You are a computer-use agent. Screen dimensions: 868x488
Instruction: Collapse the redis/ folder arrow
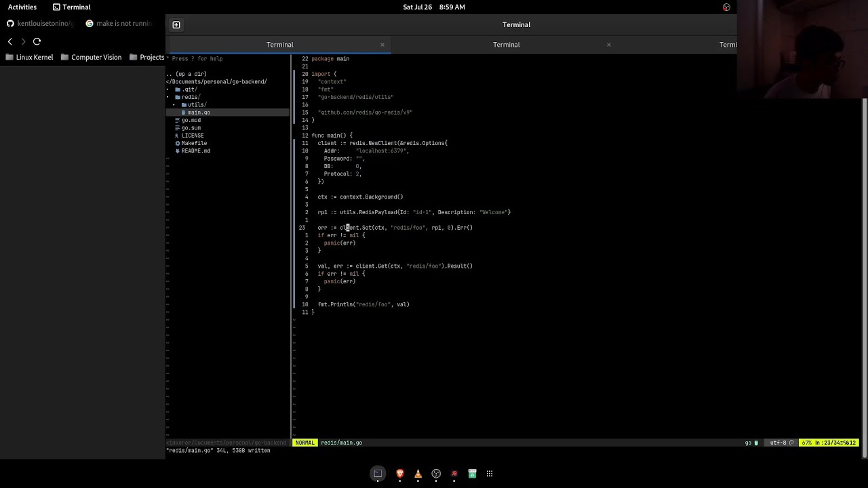168,97
